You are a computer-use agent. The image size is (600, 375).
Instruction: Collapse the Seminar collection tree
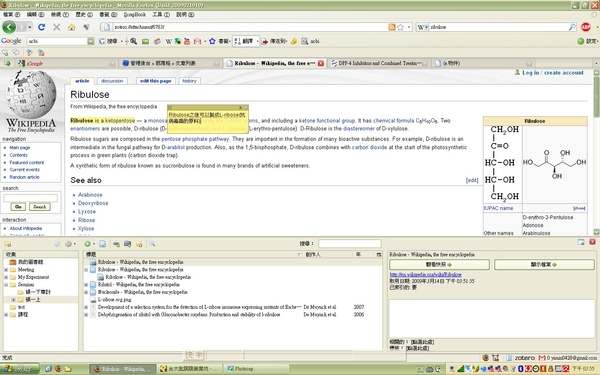[6, 285]
